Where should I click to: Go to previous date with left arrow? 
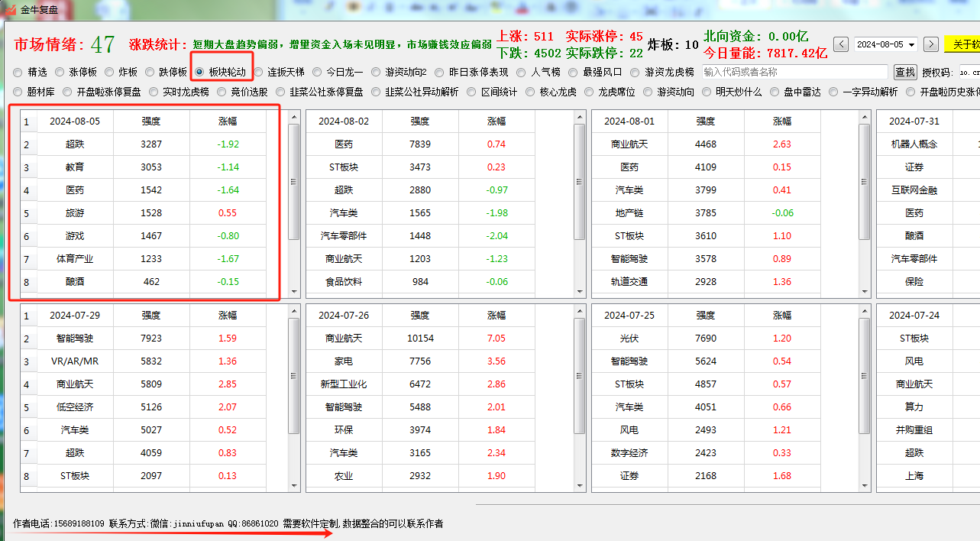point(841,44)
